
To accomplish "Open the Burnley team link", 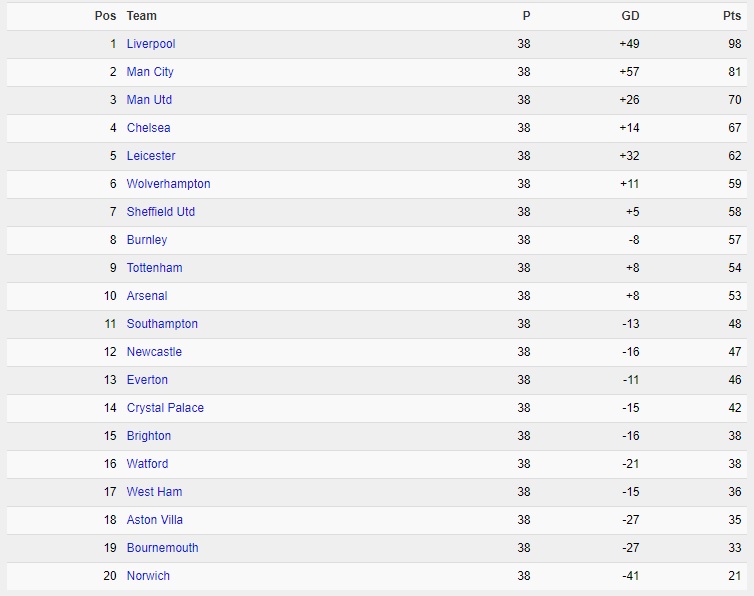I will coord(147,240).
